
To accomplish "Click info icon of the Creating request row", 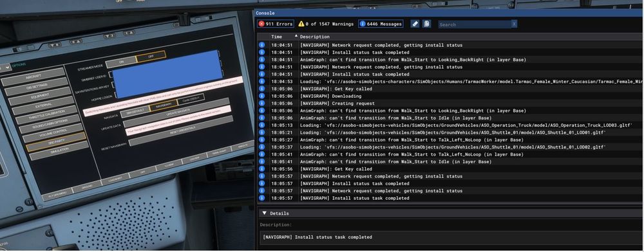I will pos(261,104).
